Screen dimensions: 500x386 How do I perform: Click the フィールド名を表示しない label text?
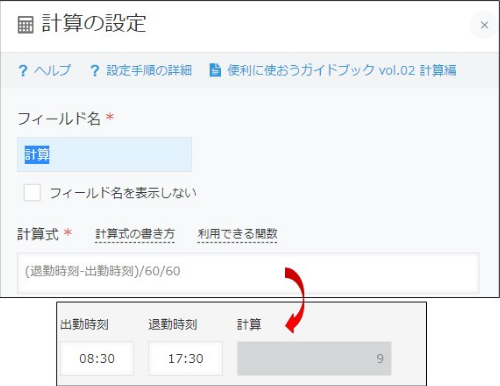(123, 193)
